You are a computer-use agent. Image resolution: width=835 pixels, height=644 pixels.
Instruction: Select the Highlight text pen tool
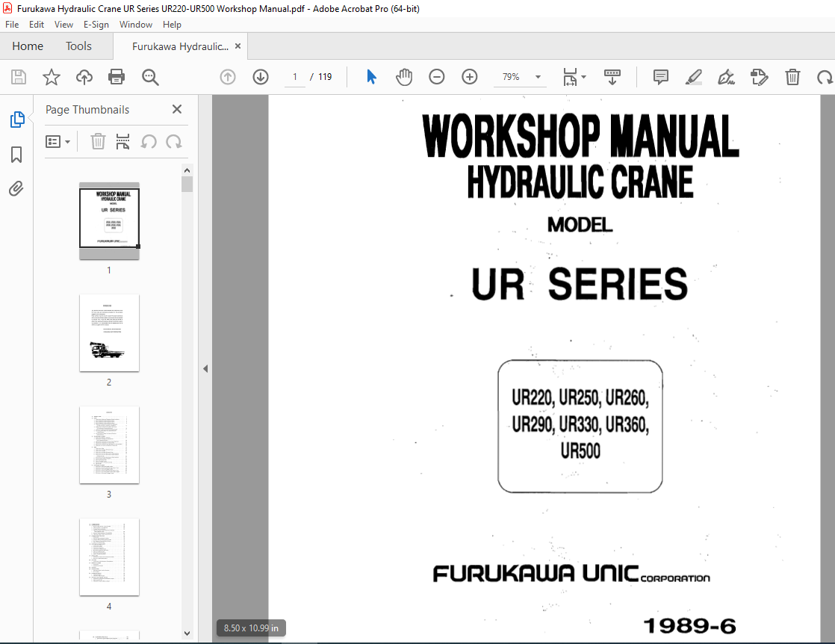(693, 77)
